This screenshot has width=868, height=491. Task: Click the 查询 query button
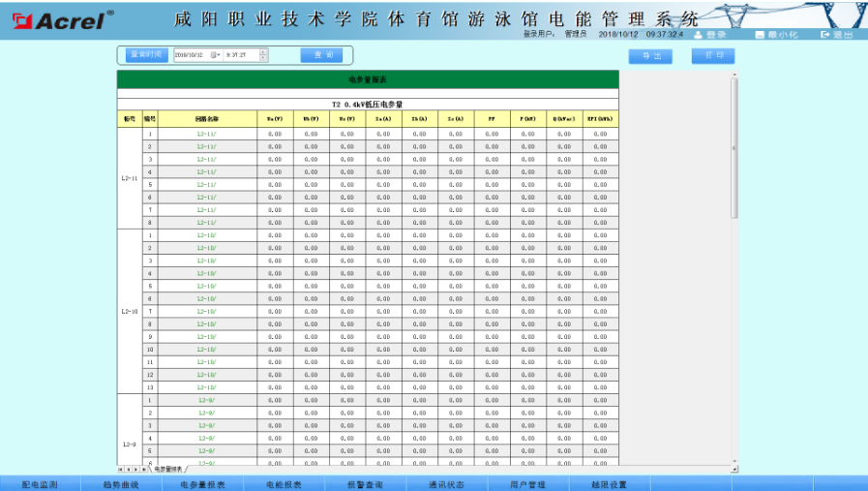321,55
